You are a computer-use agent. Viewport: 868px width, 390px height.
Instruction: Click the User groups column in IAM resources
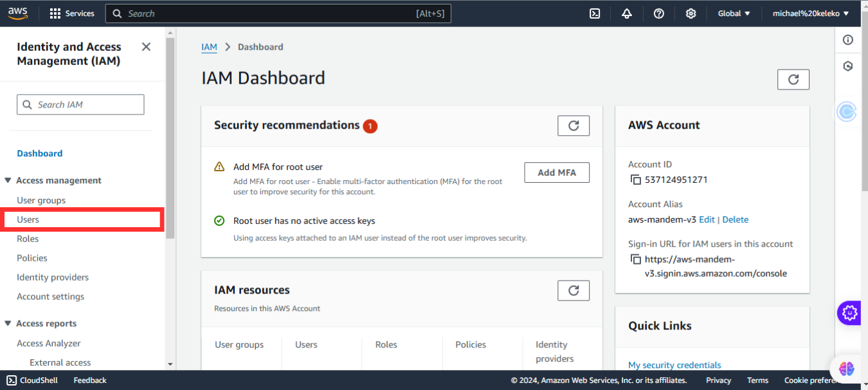(x=239, y=345)
